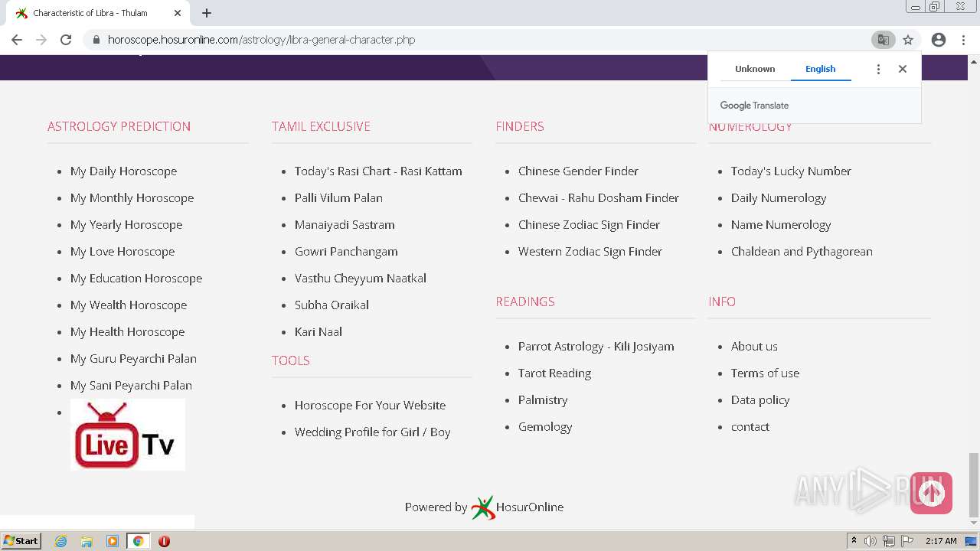
Task: Open Chinese Gender Finder link
Action: click(x=578, y=171)
